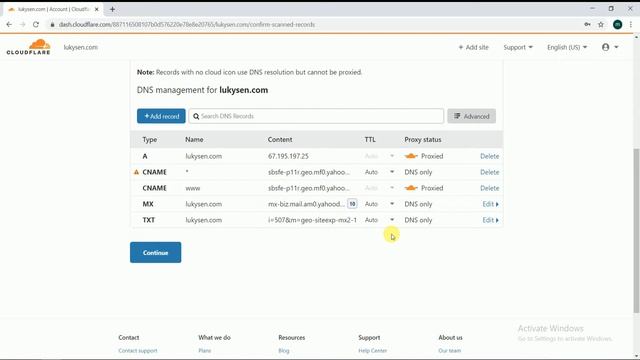640x360 pixels.
Task: Click the A record IP 67.195.197.25
Action: click(288, 156)
